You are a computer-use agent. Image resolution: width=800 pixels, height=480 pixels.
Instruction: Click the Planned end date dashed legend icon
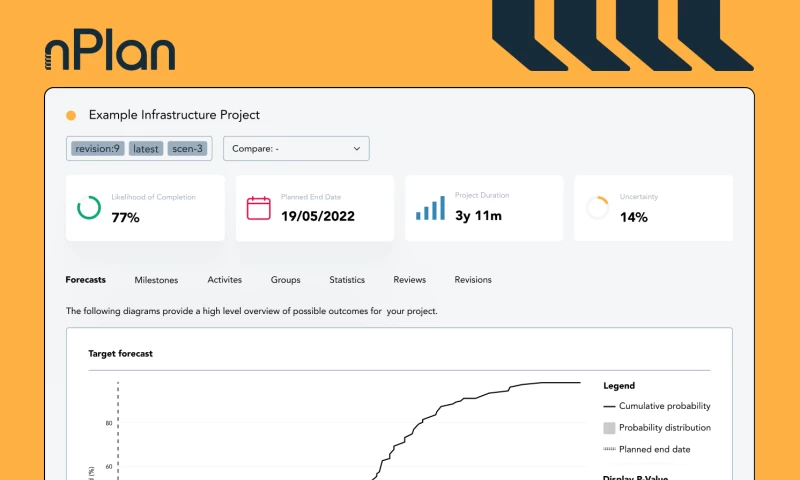pos(609,449)
